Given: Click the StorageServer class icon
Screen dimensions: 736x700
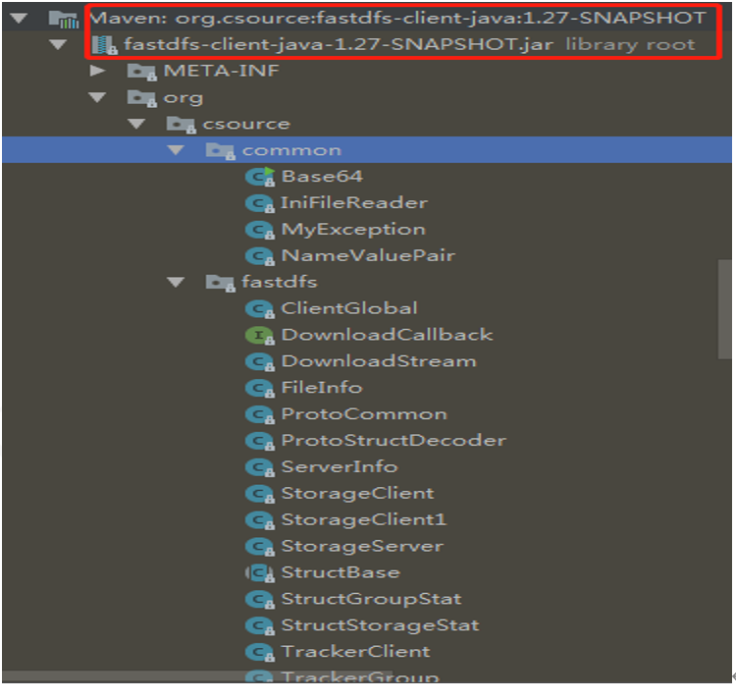Looking at the screenshot, I should [x=260, y=547].
